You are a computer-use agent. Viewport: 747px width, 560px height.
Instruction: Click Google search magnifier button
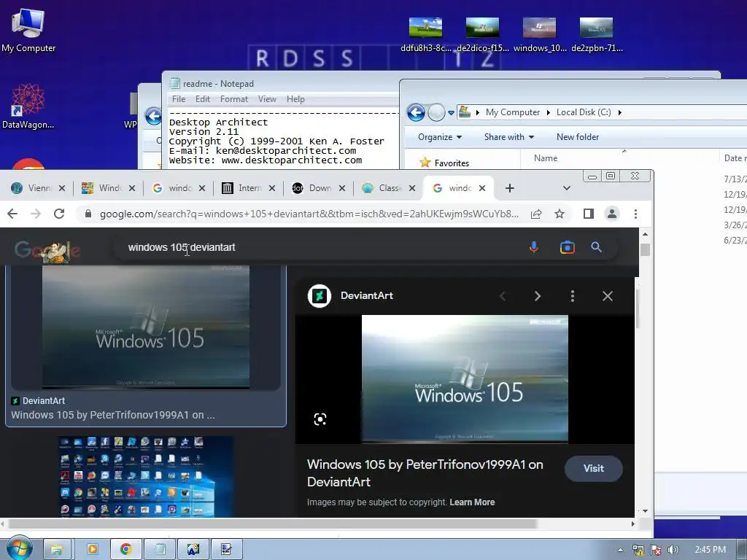[x=597, y=247]
